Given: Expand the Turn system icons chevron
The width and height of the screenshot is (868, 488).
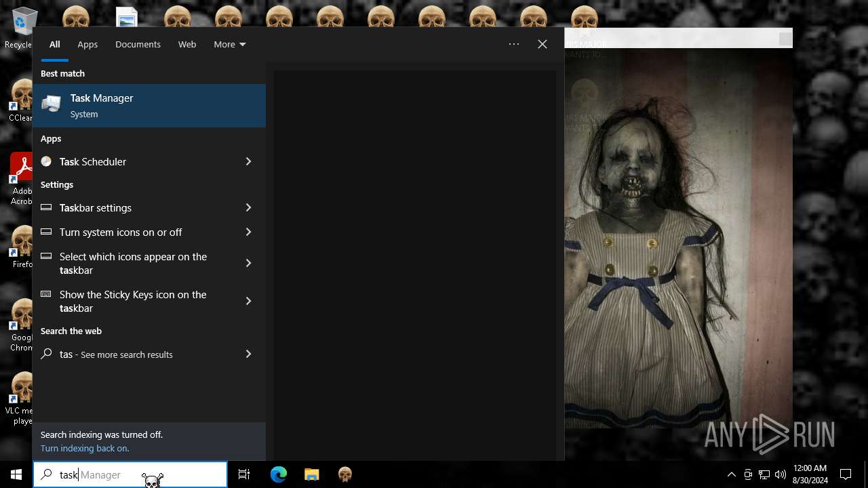Looking at the screenshot, I should point(248,232).
